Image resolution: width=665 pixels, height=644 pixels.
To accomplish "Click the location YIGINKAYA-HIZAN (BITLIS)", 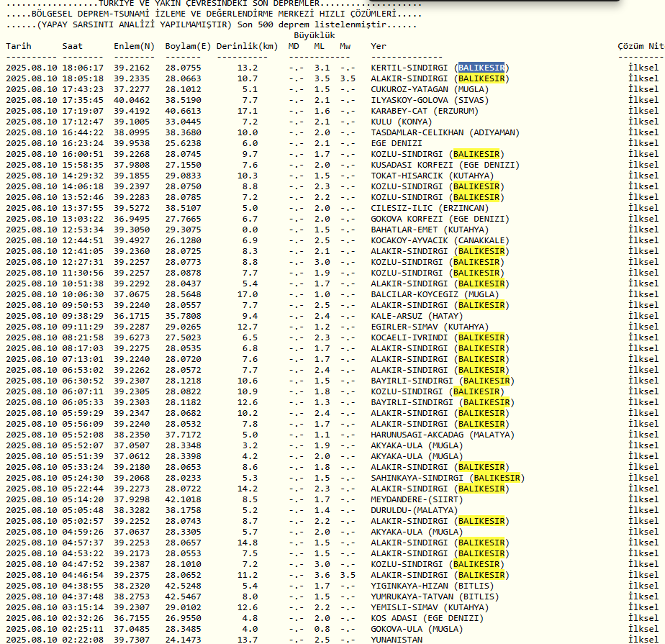I will click(432, 586).
